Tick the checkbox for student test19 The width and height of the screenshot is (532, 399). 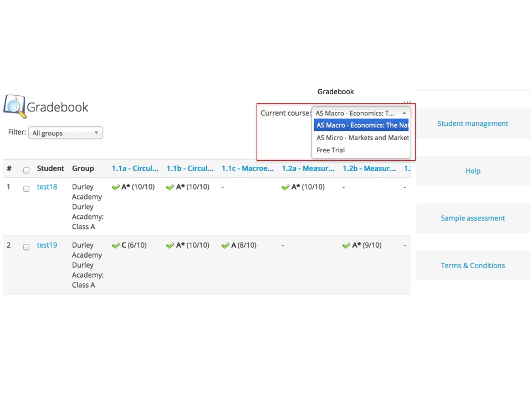[26, 247]
